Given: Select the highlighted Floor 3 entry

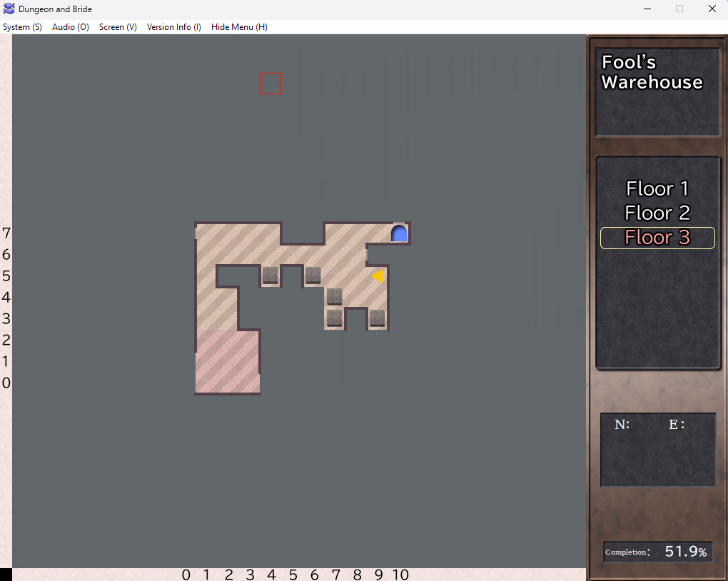Looking at the screenshot, I should pos(657,238).
